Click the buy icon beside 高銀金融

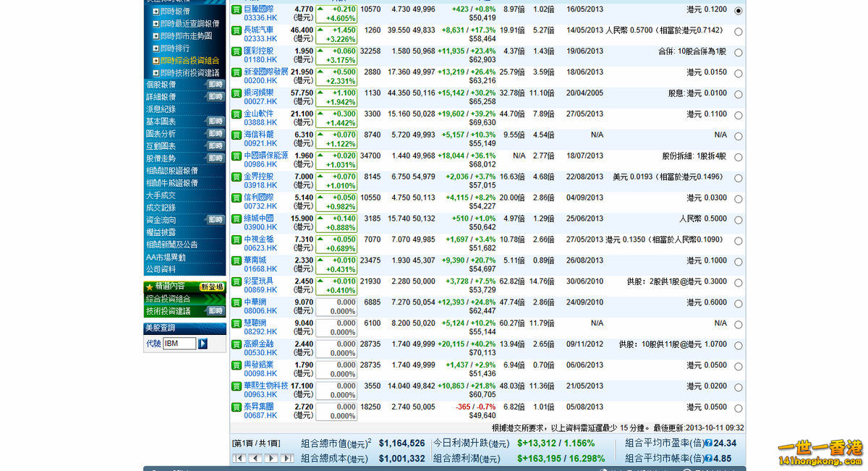point(237,344)
